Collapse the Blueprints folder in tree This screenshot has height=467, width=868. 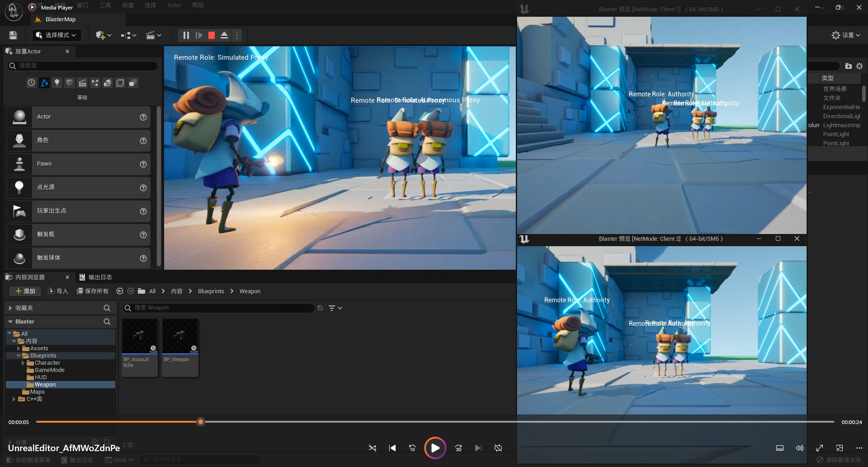(x=19, y=356)
